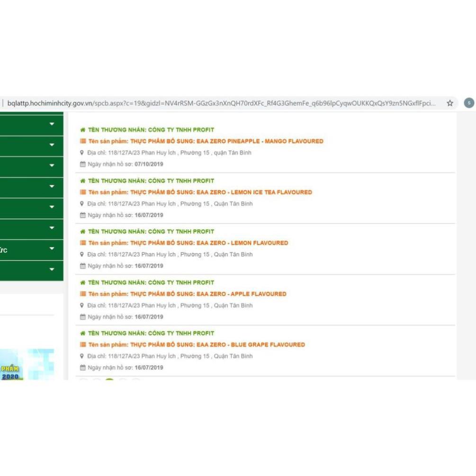476x476 pixels.
Task: Click the home icon above APPLE FLAVOURED product
Action: pyautogui.click(x=83, y=283)
